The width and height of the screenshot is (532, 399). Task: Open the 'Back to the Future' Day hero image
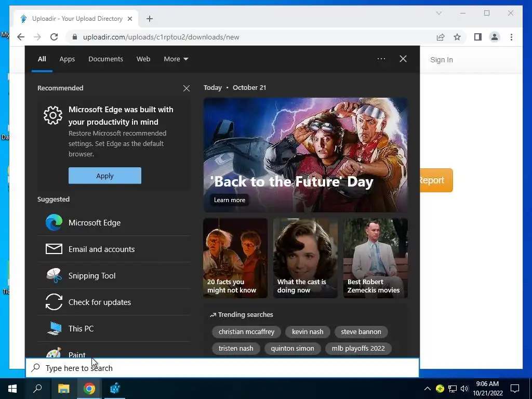pyautogui.click(x=305, y=155)
